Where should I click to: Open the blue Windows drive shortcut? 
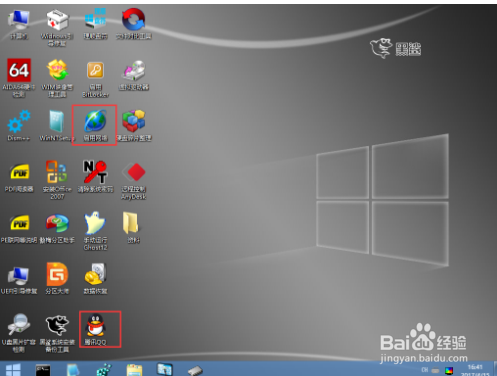coord(95,24)
